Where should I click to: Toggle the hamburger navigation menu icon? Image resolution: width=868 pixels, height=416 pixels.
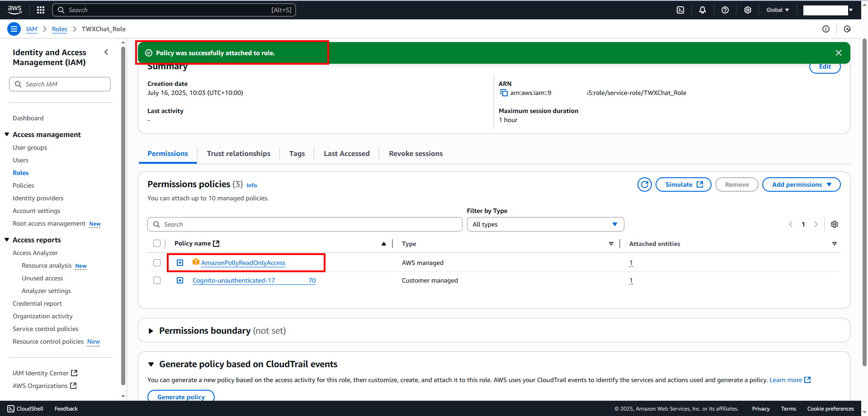point(14,29)
